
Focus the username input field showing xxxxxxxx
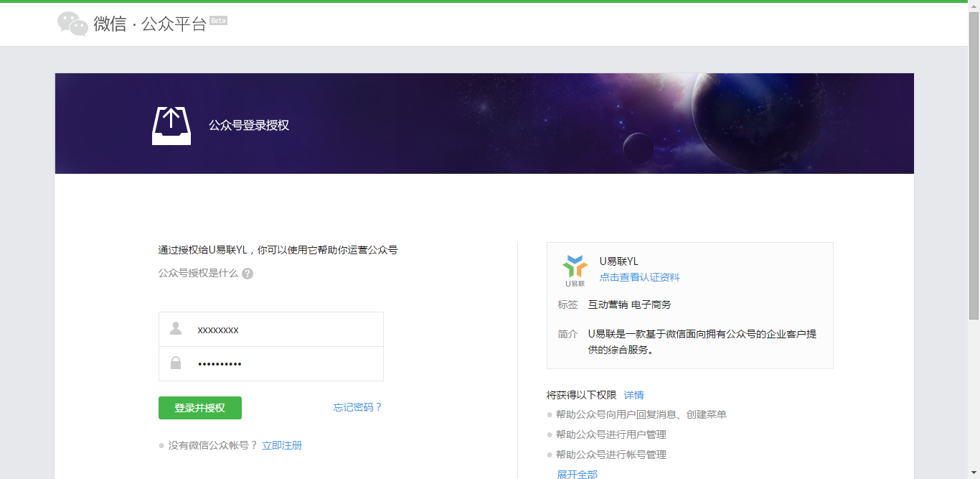pos(271,330)
